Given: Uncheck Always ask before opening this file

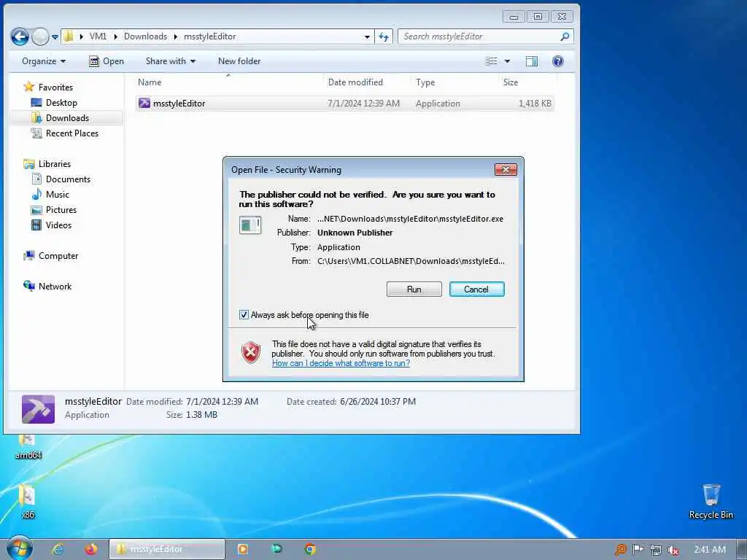Looking at the screenshot, I should [x=244, y=315].
